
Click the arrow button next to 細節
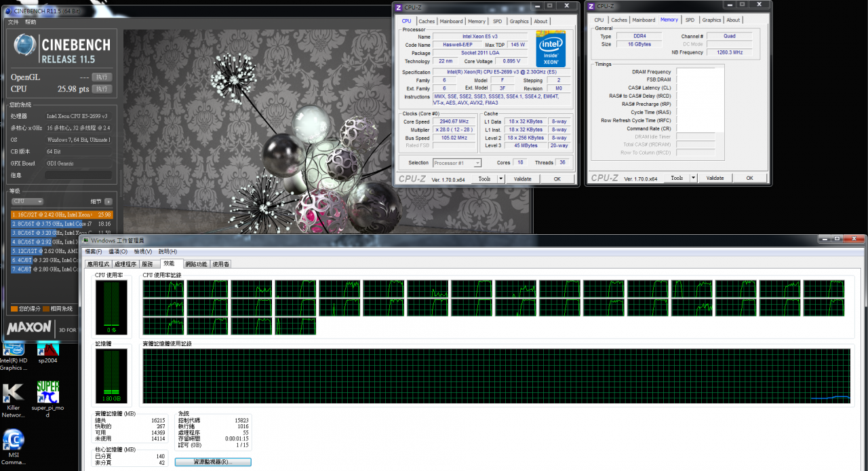click(108, 202)
